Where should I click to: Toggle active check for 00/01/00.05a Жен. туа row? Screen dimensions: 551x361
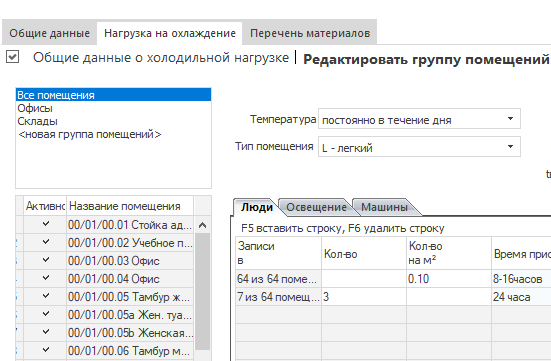click(x=46, y=314)
